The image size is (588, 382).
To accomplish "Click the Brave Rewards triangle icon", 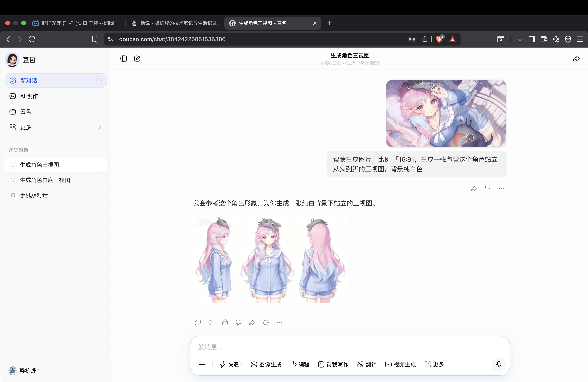I will pyautogui.click(x=453, y=39).
